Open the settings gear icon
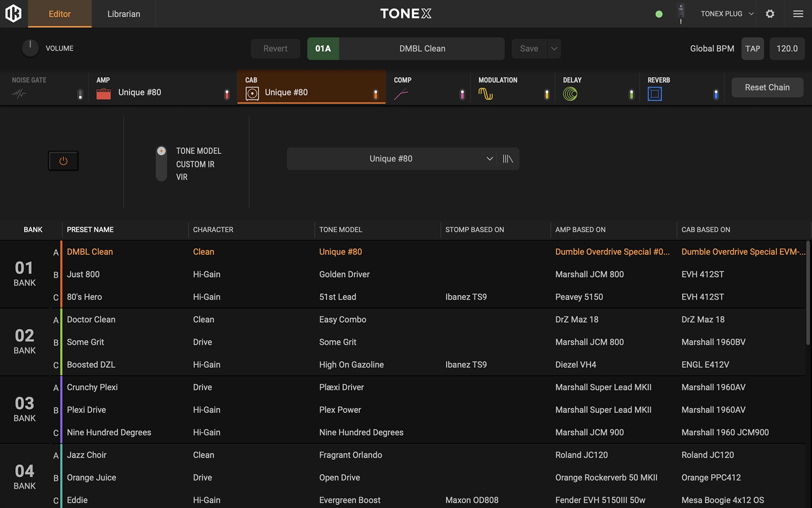This screenshot has width=812, height=508. click(x=770, y=14)
